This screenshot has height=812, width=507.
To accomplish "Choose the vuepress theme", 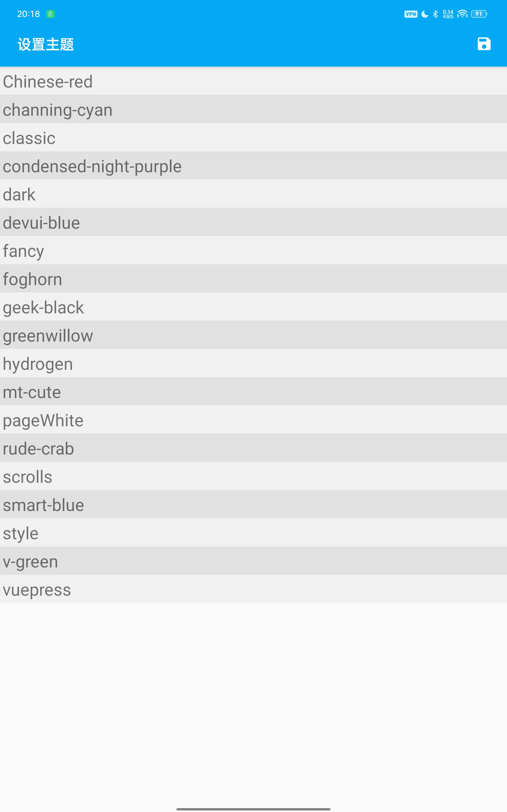I will point(253,589).
